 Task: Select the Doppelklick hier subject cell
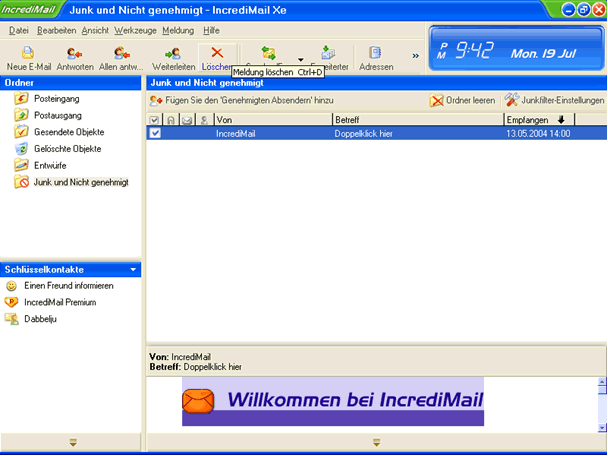(364, 134)
